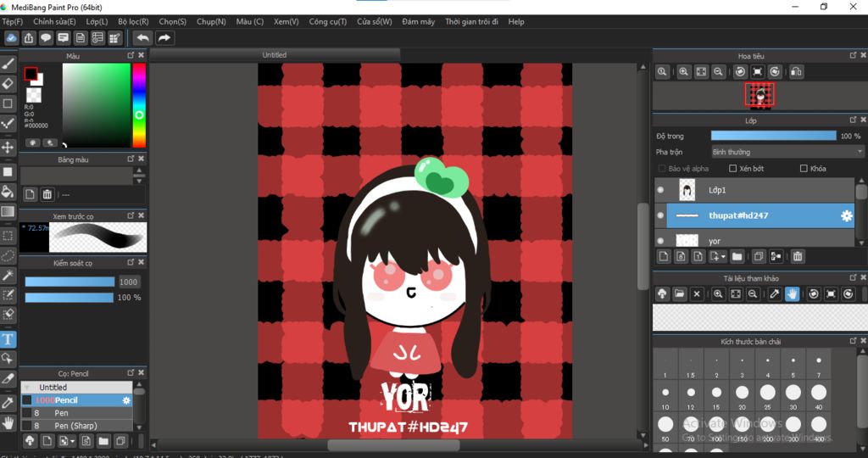Screen dimensions: 868x458
Task: Open the add brush dropdown arrow
Action: [73, 441]
